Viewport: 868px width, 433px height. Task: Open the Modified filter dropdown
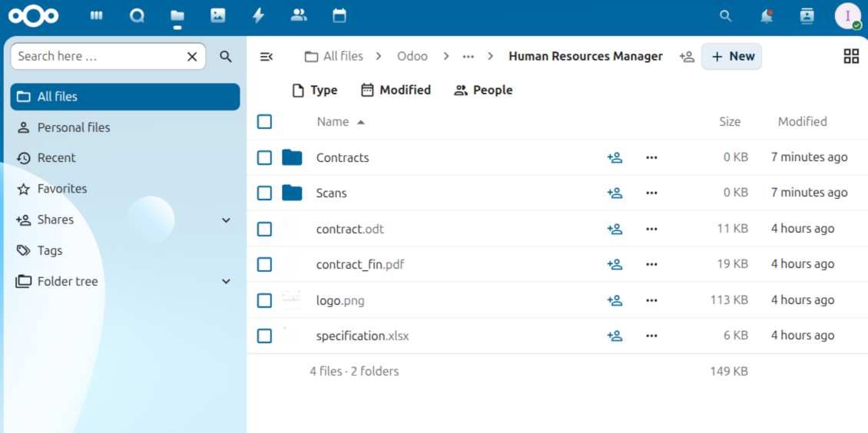pyautogui.click(x=396, y=90)
